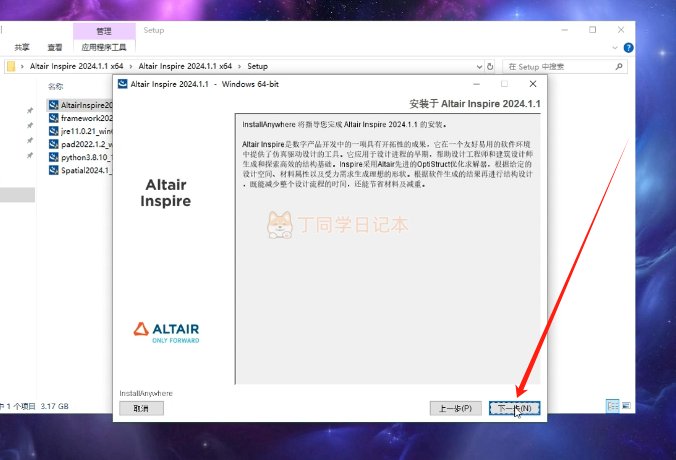This screenshot has width=676, height=460.
Task: Click the 名称 column header
Action: (56, 86)
